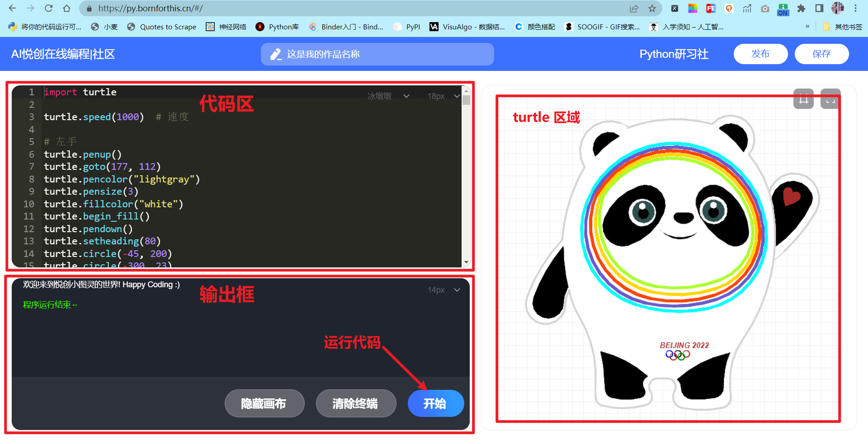Open the chart trend extension
868x444 pixels.
(x=747, y=8)
